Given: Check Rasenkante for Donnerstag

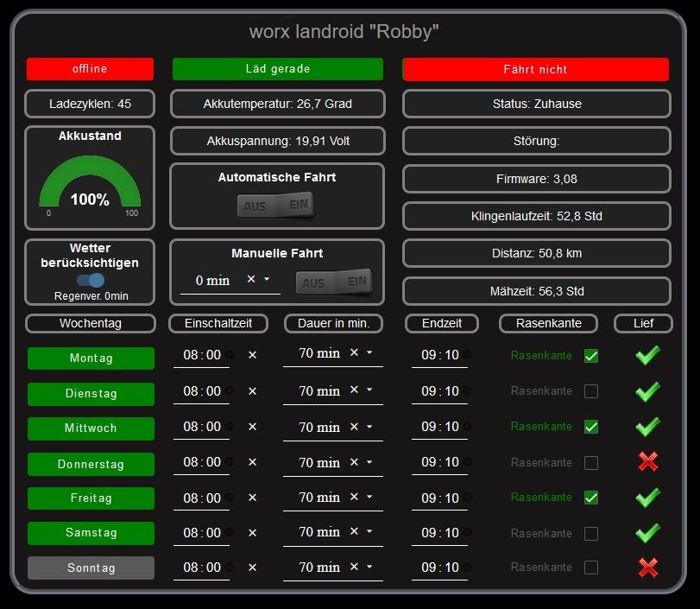Looking at the screenshot, I should point(591,462).
